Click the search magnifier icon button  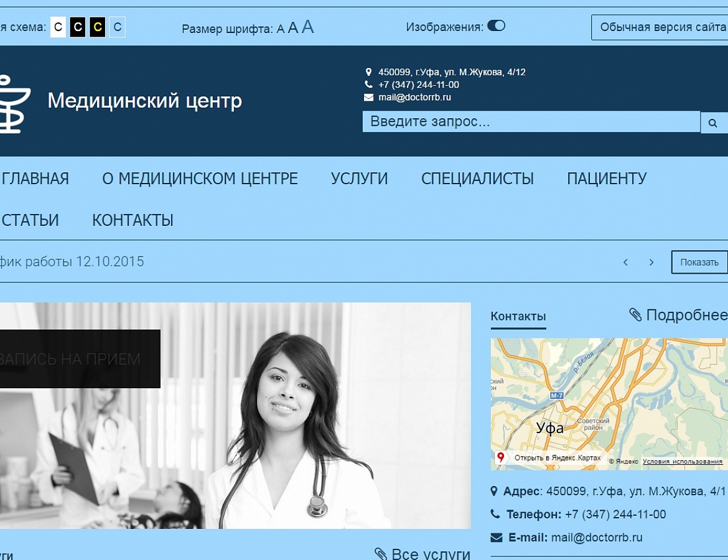[x=713, y=123]
